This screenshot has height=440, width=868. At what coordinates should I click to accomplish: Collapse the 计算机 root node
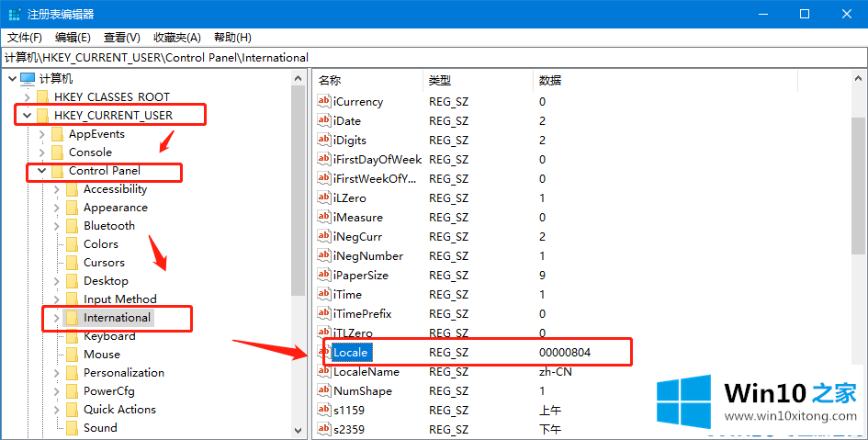click(x=12, y=79)
